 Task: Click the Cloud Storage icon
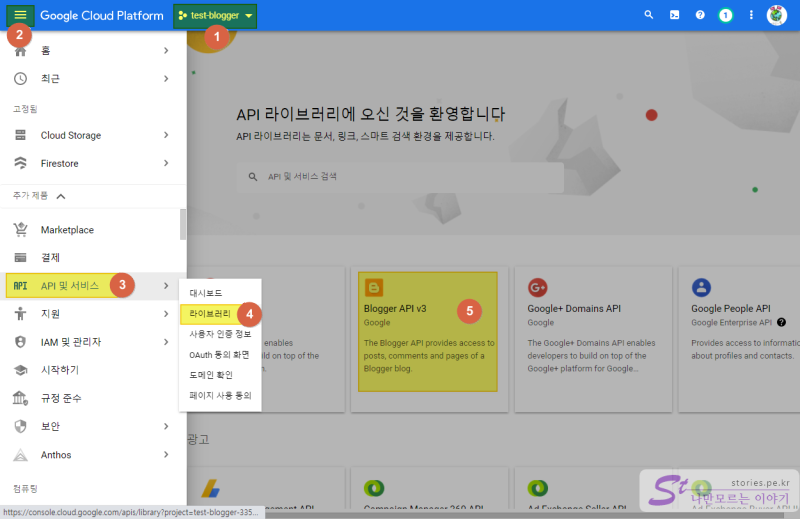(x=20, y=135)
